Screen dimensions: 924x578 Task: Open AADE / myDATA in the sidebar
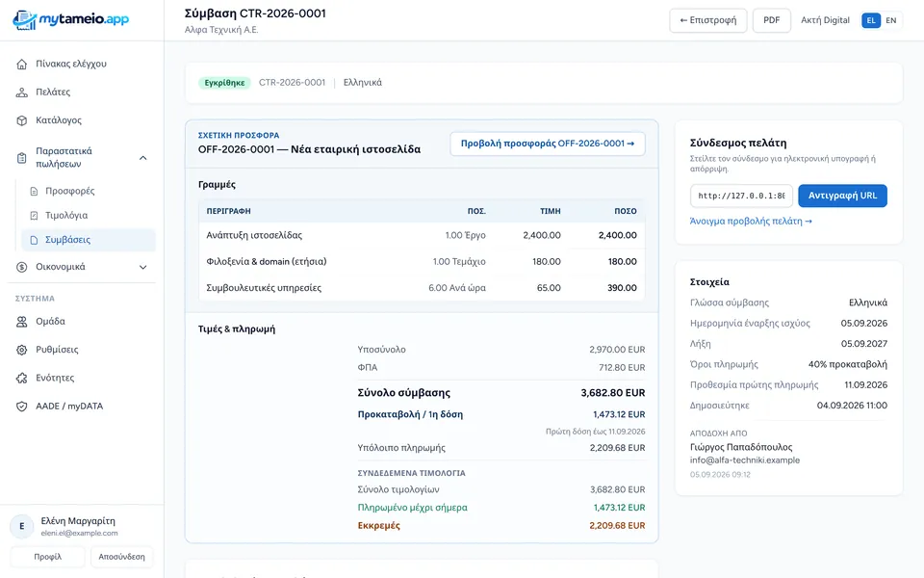pyautogui.click(x=82, y=407)
